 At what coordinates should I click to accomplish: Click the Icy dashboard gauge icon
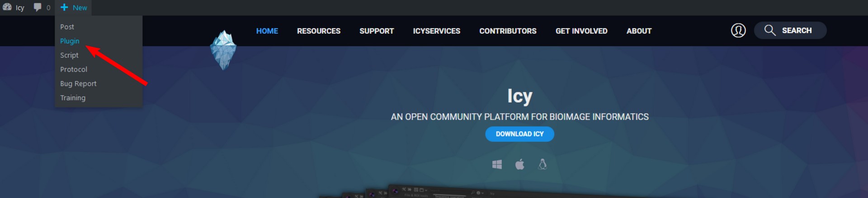click(7, 7)
